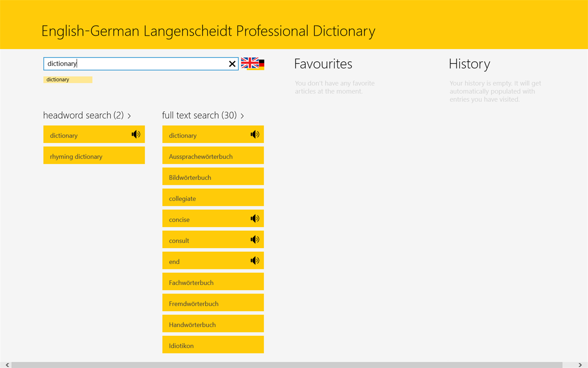Open headword entry dictionary

pyautogui.click(x=94, y=134)
